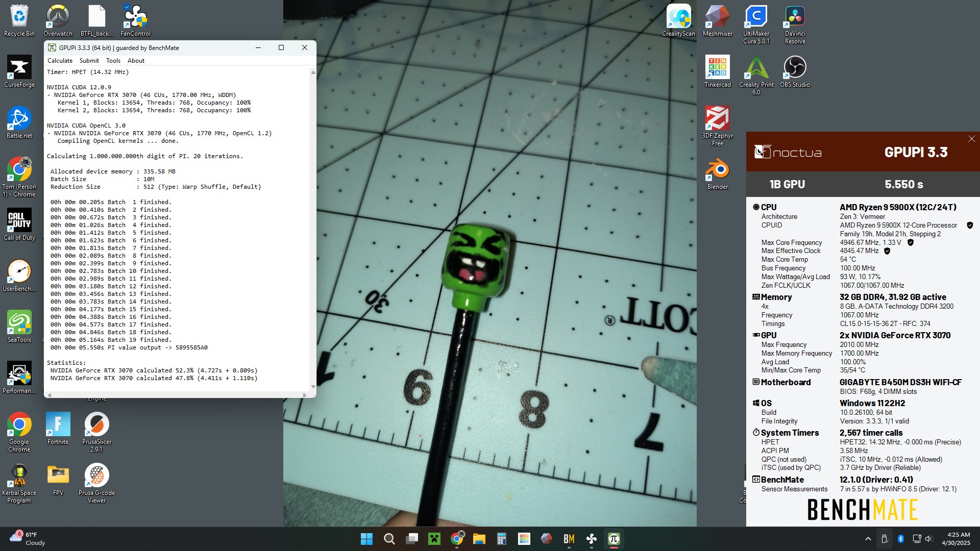Open the Tools menu in GPUPI

tap(113, 60)
